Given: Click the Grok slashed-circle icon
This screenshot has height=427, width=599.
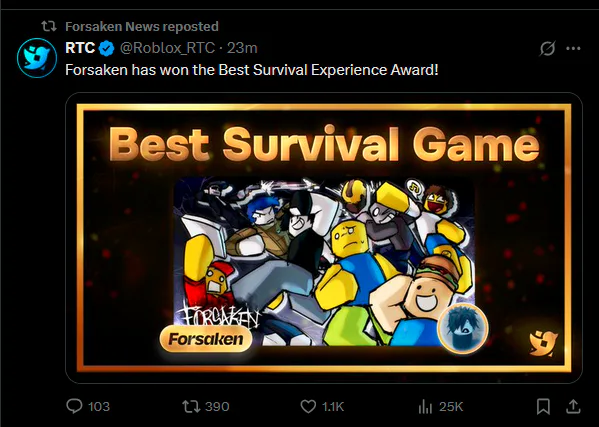Looking at the screenshot, I should [547, 49].
